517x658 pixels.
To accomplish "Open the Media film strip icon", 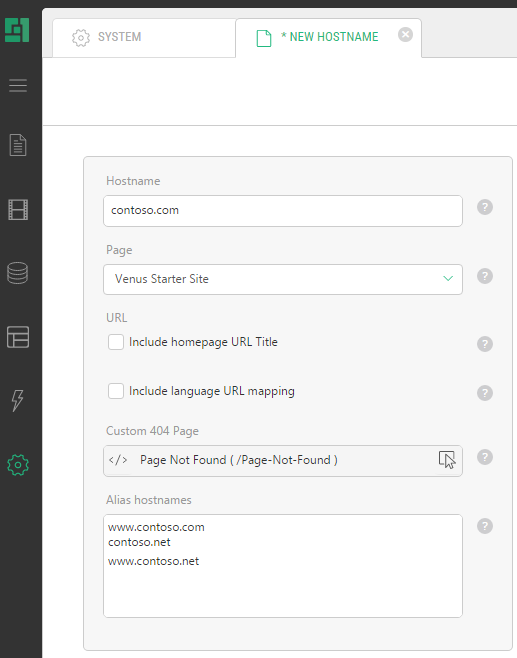I will [18, 210].
